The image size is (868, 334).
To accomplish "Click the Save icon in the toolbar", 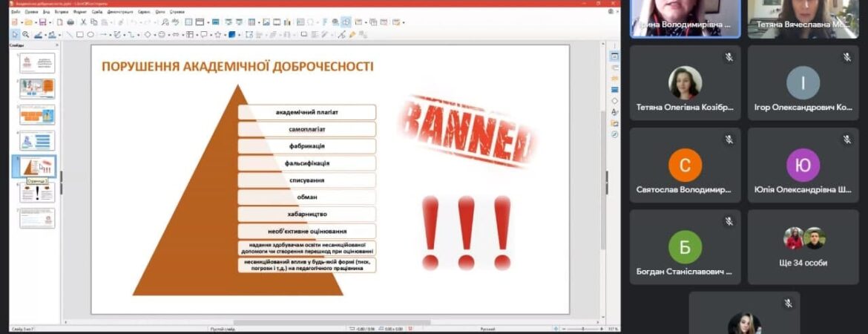I will 42,22.
